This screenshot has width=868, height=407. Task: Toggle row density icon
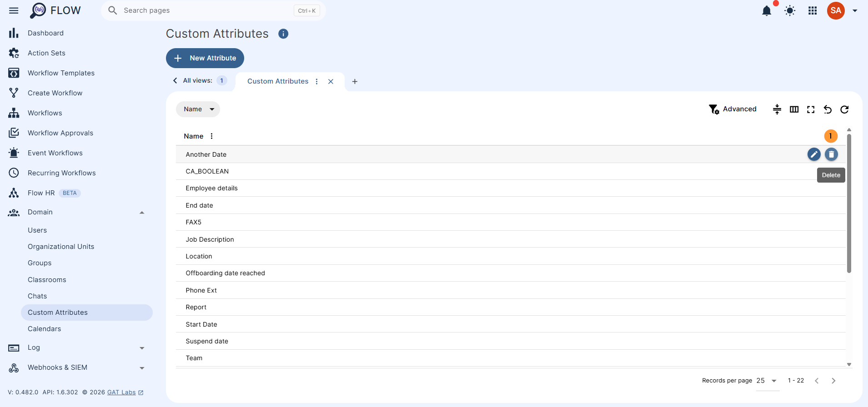(x=777, y=109)
